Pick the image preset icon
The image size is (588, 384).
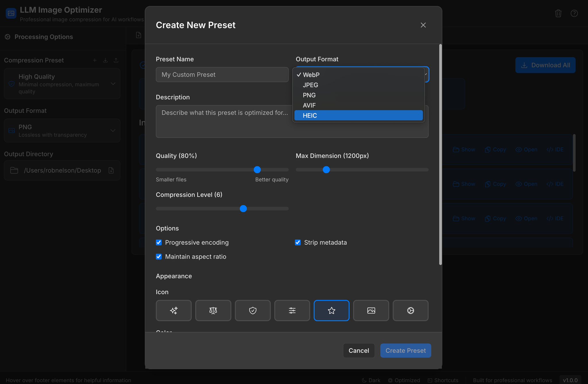pos(371,310)
